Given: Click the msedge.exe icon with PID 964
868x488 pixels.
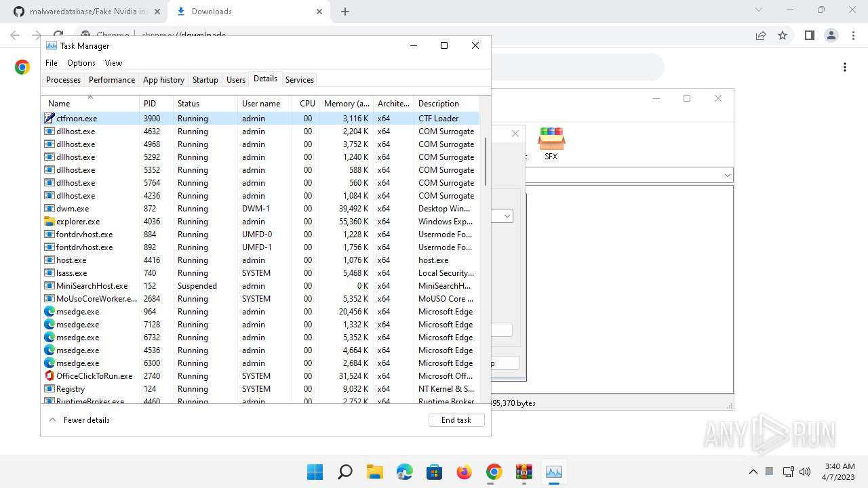Looking at the screenshot, I should (50, 311).
